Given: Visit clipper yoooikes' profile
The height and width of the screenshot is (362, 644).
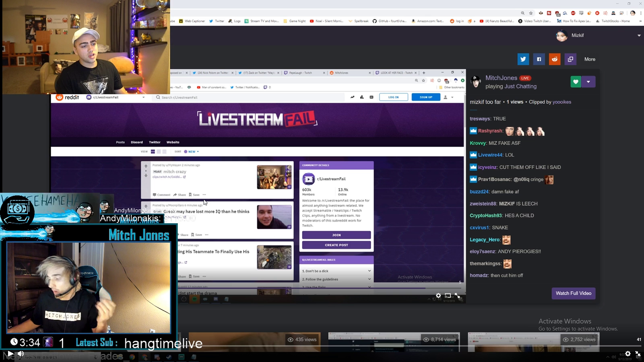Looking at the screenshot, I should click(x=562, y=102).
